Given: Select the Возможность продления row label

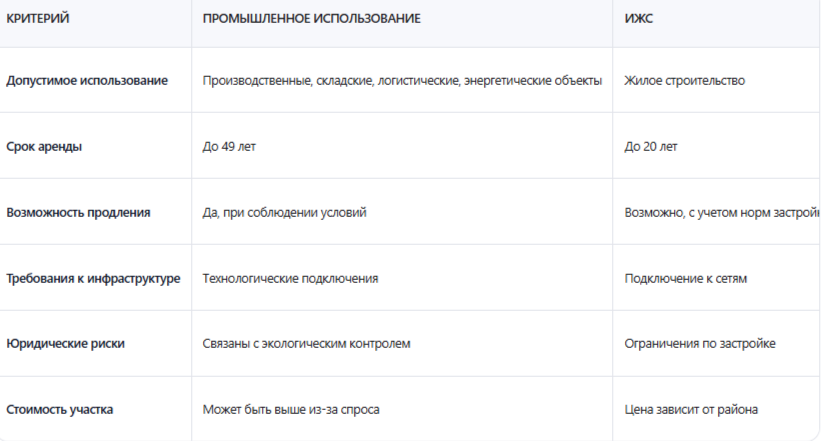Looking at the screenshot, I should point(78,213).
